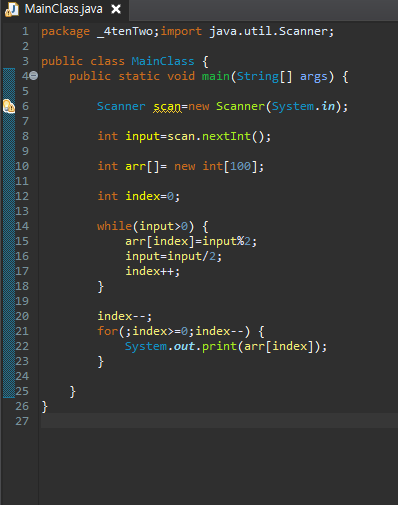The image size is (398, 505).
Task: Click line number 14 in gutter
Action: pos(22,226)
